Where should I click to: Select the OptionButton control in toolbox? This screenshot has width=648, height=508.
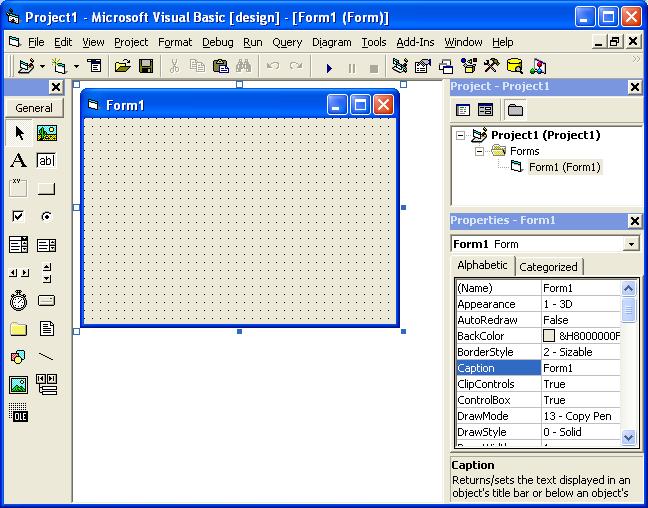click(x=47, y=216)
